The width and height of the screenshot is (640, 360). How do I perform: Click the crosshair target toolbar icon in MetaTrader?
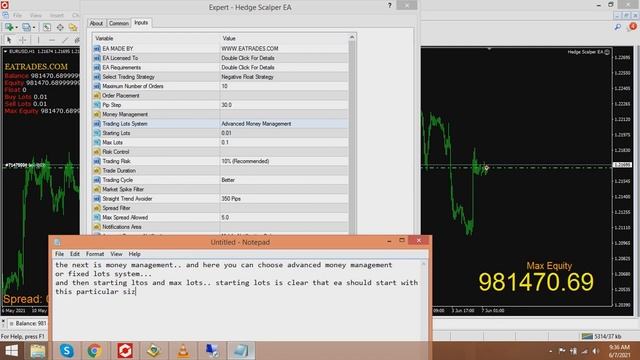pyautogui.click(x=60, y=27)
